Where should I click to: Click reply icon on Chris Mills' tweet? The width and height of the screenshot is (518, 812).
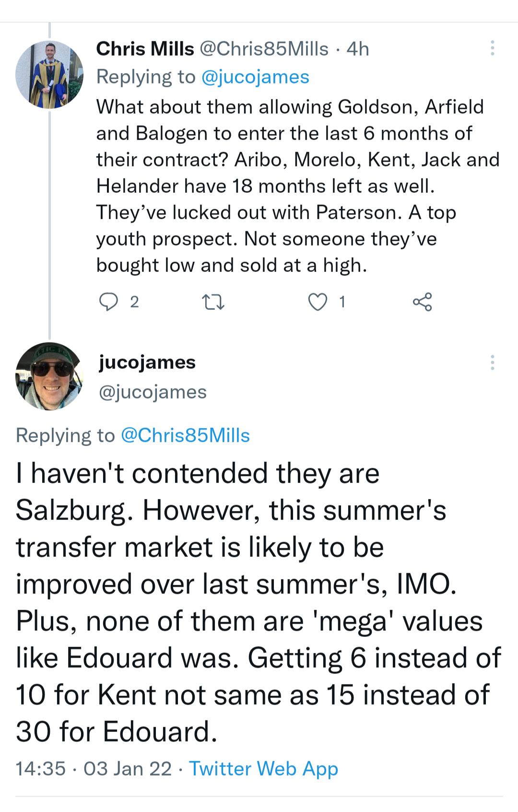click(x=108, y=302)
